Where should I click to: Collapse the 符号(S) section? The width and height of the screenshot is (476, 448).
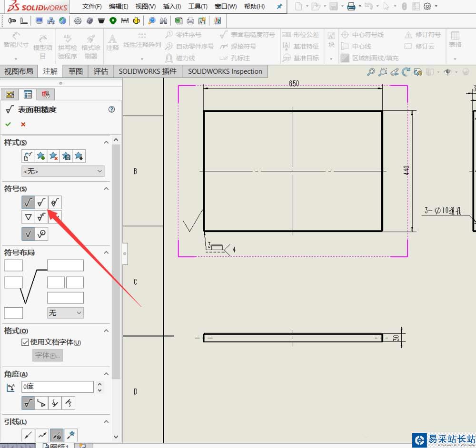tap(106, 189)
